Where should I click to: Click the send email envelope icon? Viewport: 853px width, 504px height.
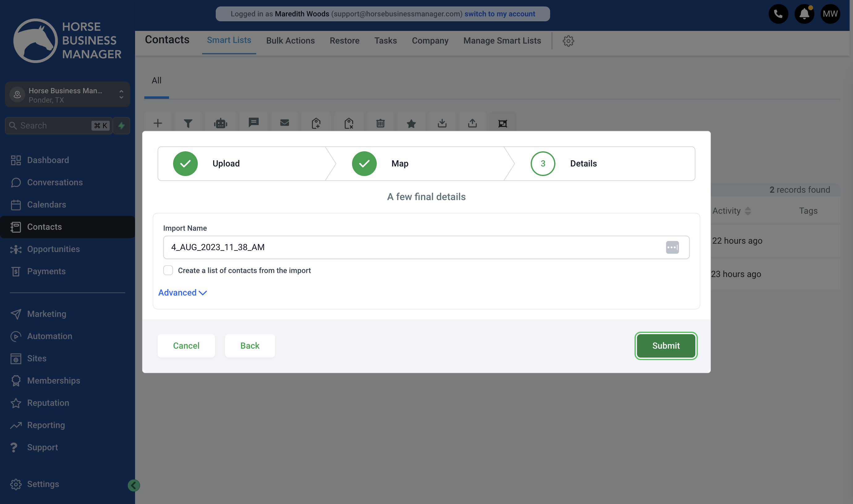point(284,123)
